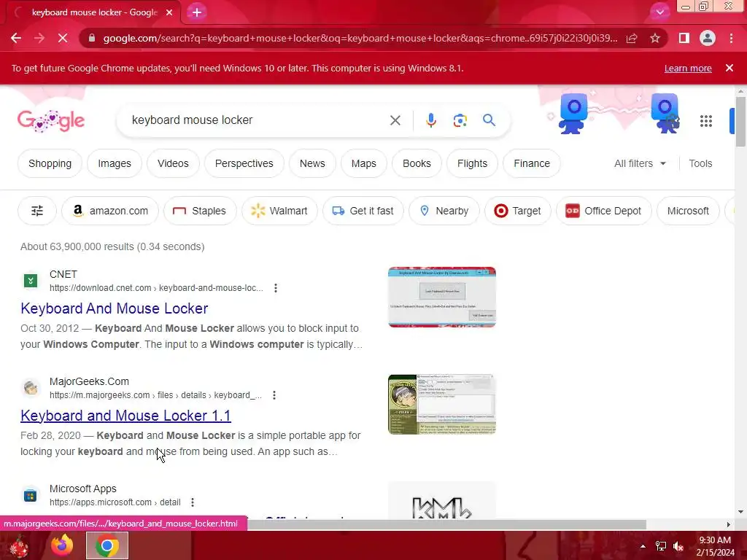Switch to Maps results
Viewport: 747px width, 560px height.
pos(363,163)
